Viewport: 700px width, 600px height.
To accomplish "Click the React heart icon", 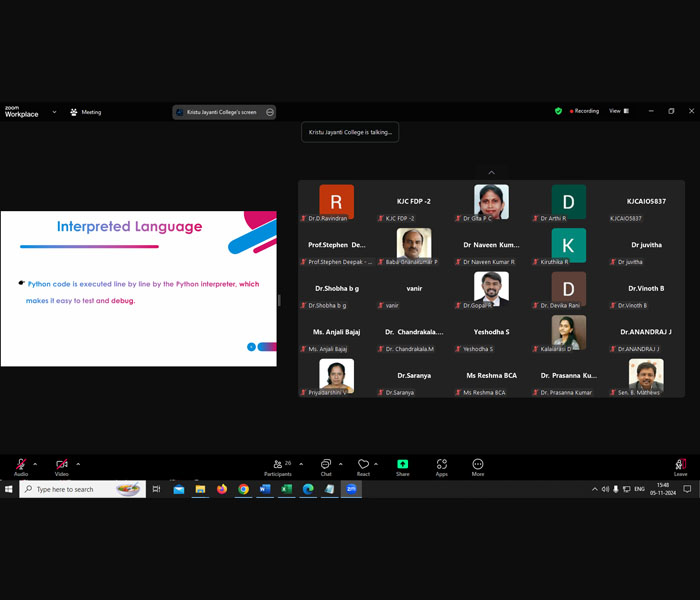I will [363, 466].
